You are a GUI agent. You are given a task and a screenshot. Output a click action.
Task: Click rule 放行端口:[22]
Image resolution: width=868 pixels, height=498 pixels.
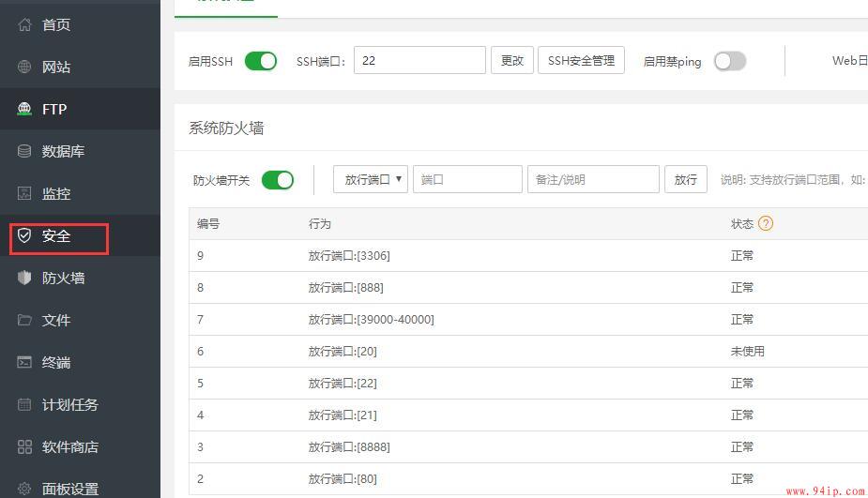pos(343,383)
